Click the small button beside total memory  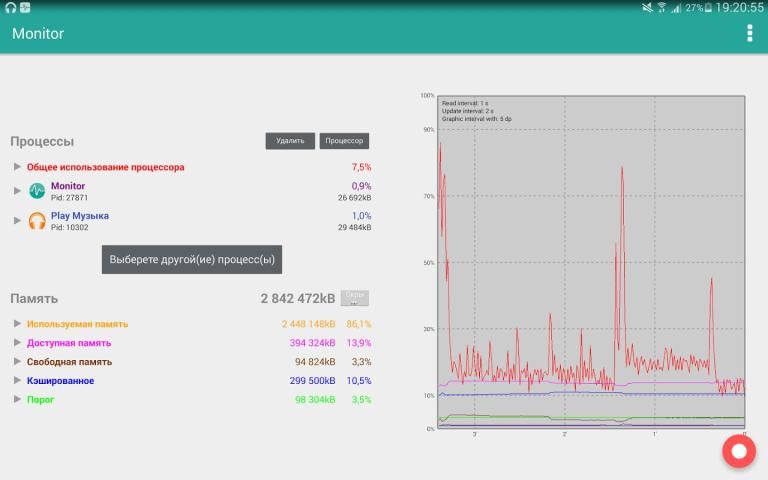[x=355, y=298]
